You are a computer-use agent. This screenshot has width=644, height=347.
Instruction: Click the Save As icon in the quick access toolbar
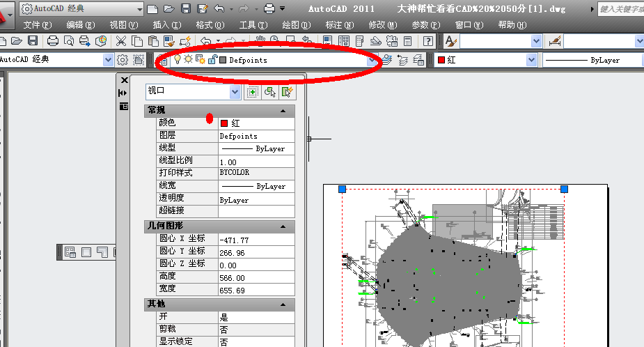click(202, 8)
